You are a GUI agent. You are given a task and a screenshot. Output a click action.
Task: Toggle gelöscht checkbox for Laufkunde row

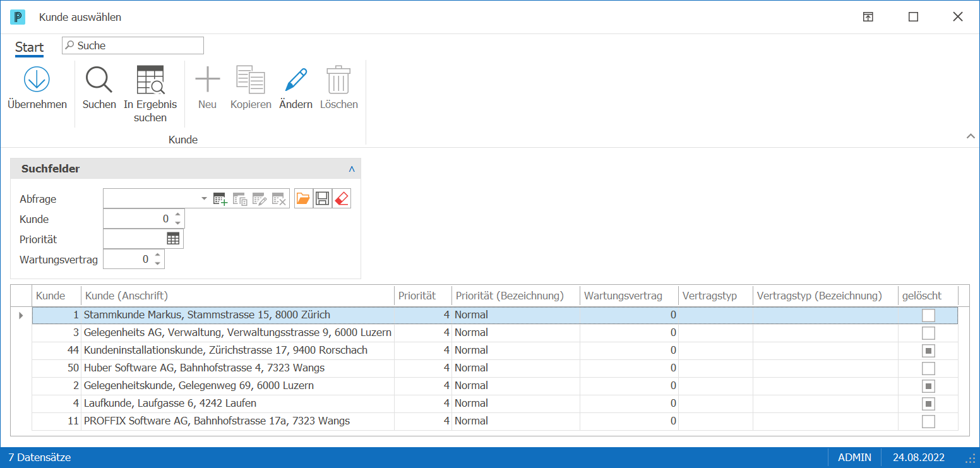pyautogui.click(x=928, y=404)
